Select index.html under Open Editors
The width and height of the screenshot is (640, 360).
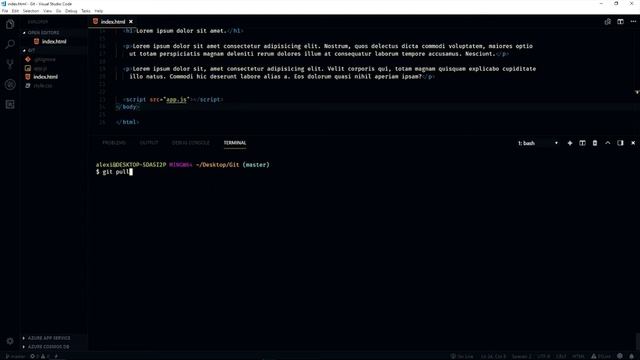54,42
